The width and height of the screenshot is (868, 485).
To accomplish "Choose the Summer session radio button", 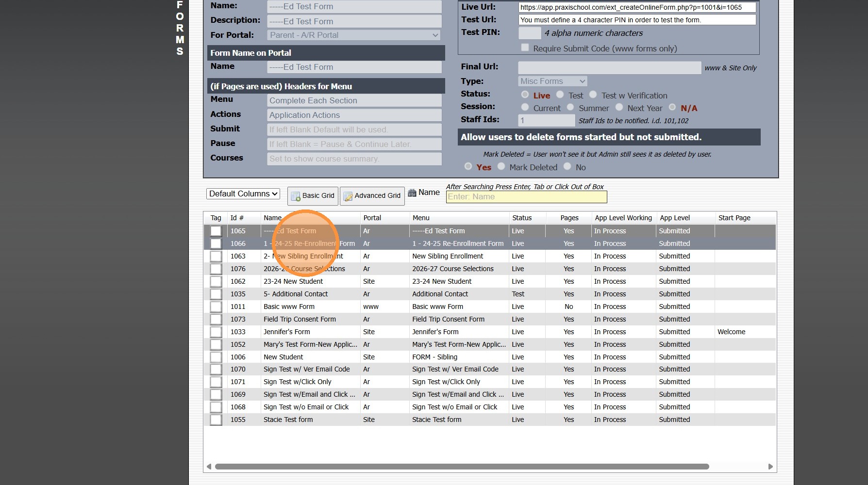I will click(570, 107).
